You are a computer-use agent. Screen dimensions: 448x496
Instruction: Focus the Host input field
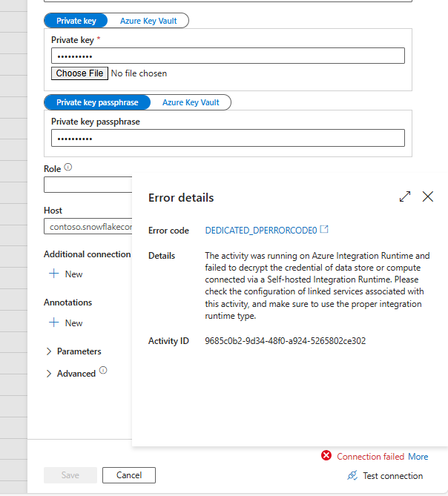[x=88, y=226]
